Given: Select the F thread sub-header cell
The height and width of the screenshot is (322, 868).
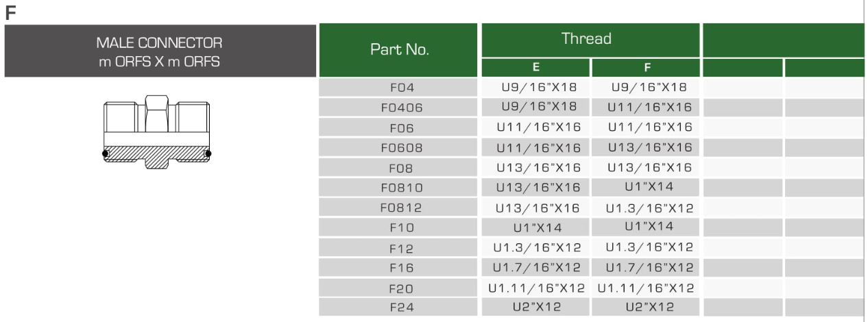Looking at the screenshot, I should pyautogui.click(x=645, y=68).
